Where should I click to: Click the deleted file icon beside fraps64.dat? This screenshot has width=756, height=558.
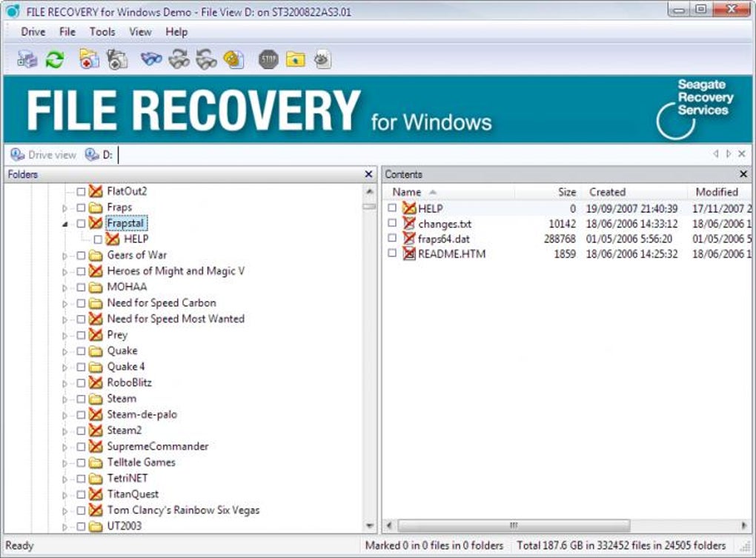(409, 239)
